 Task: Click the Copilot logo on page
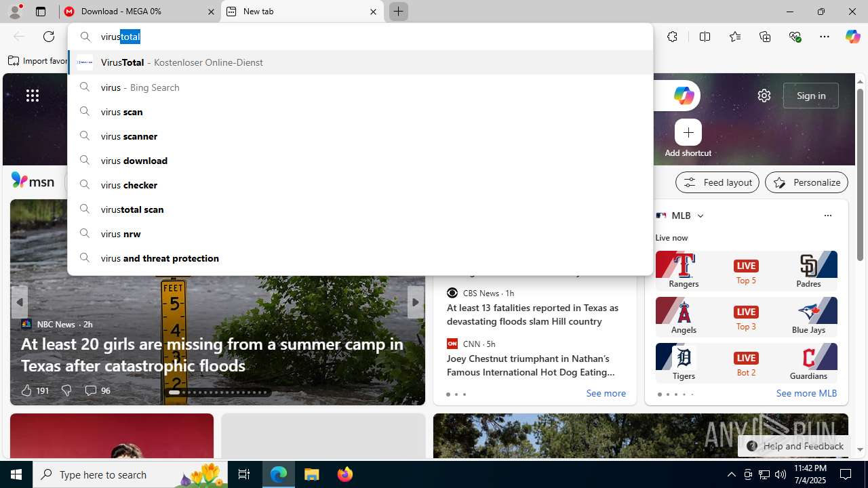684,96
